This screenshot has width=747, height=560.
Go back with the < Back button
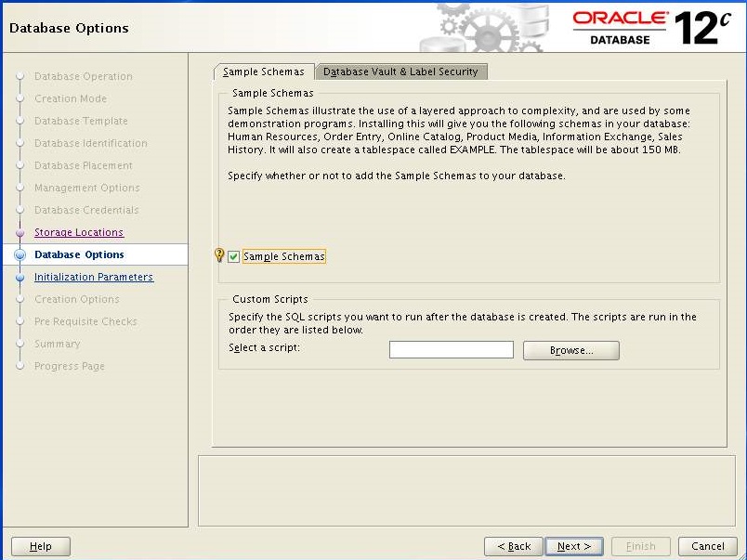(514, 546)
